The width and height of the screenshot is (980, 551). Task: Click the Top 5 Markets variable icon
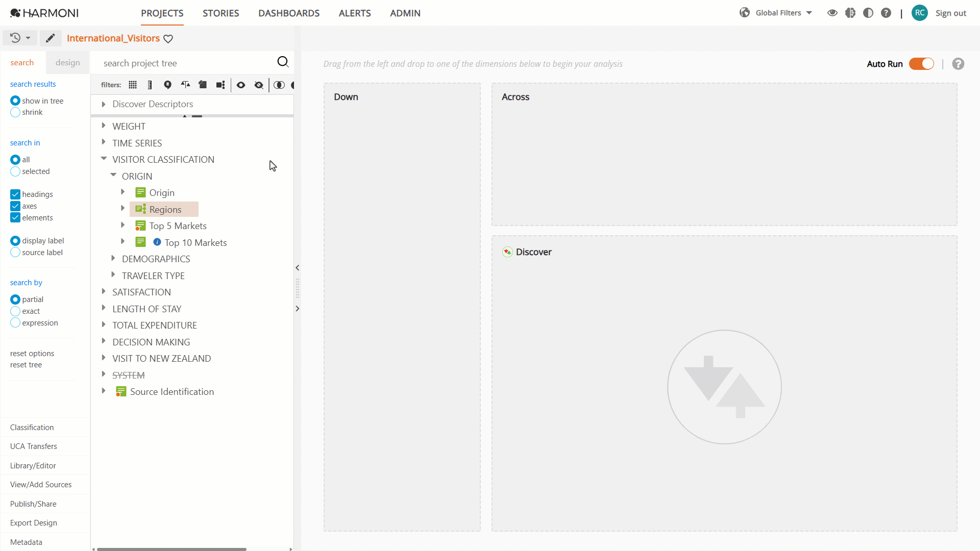[140, 226]
